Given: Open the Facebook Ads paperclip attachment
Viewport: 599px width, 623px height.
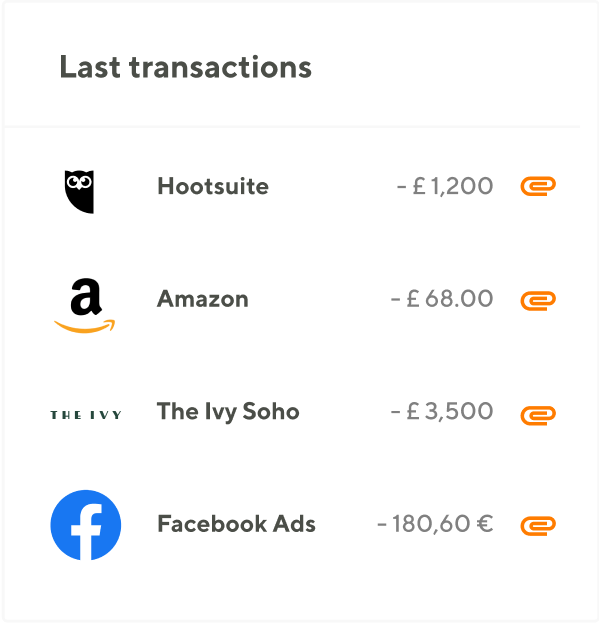Looking at the screenshot, I should (x=538, y=526).
